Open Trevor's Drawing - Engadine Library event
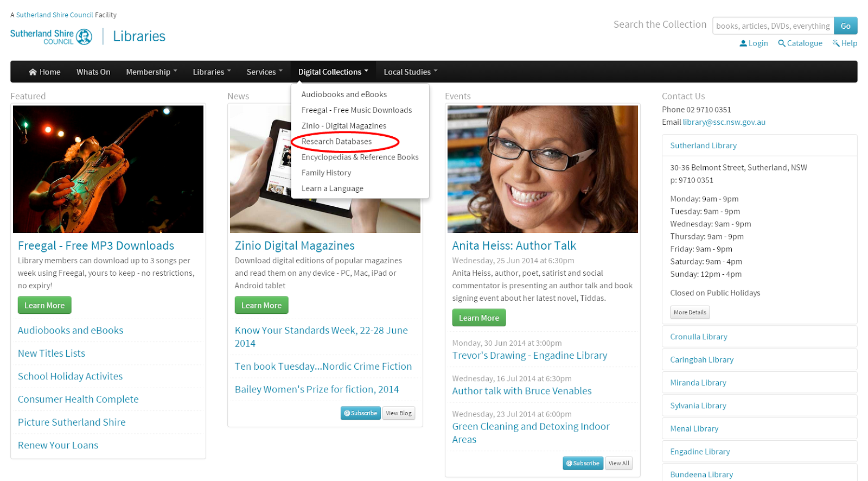The width and height of the screenshot is (868, 481). click(x=529, y=356)
